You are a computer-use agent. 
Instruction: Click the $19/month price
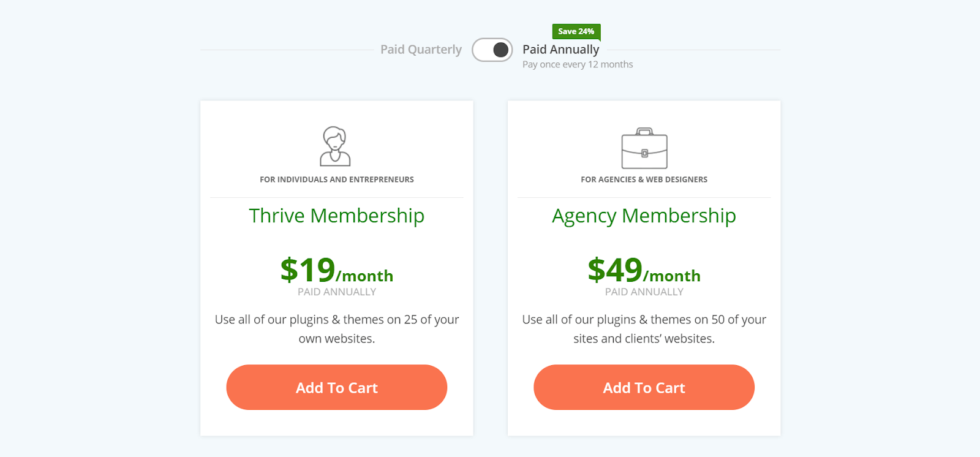(x=337, y=270)
